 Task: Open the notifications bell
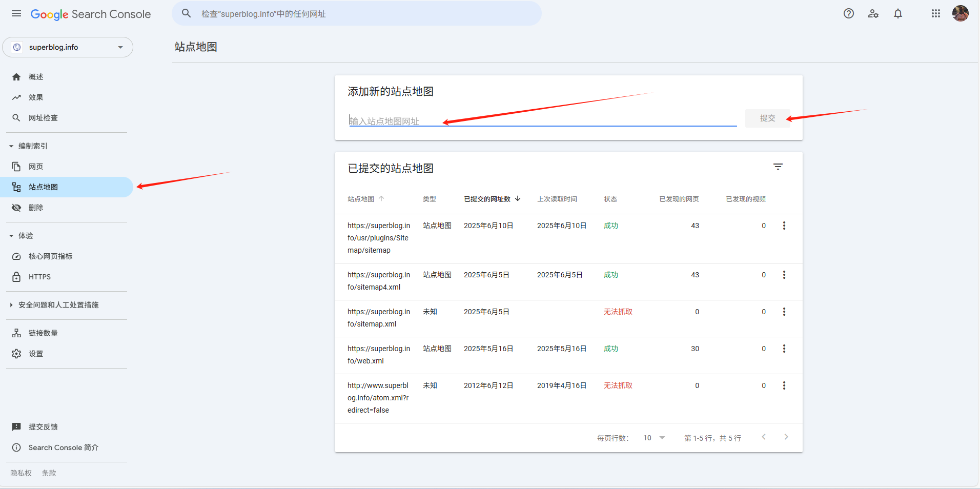[x=898, y=14]
